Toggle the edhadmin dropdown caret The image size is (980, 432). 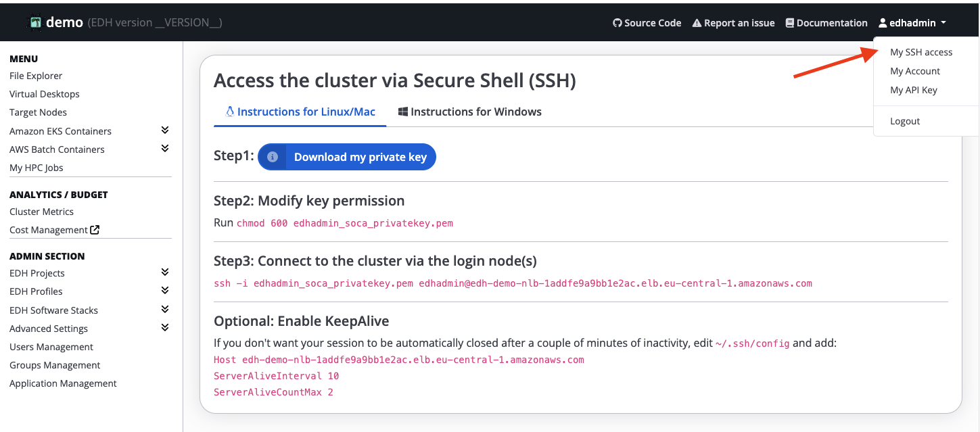pyautogui.click(x=943, y=23)
